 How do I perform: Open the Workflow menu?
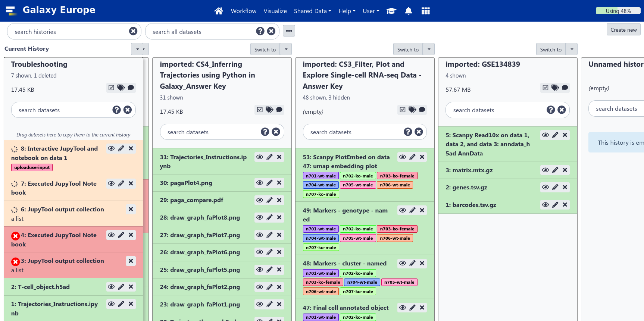(x=244, y=11)
